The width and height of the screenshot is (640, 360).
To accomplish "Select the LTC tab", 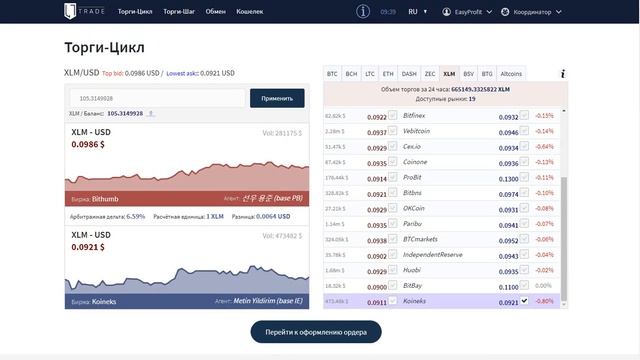I will click(x=370, y=74).
